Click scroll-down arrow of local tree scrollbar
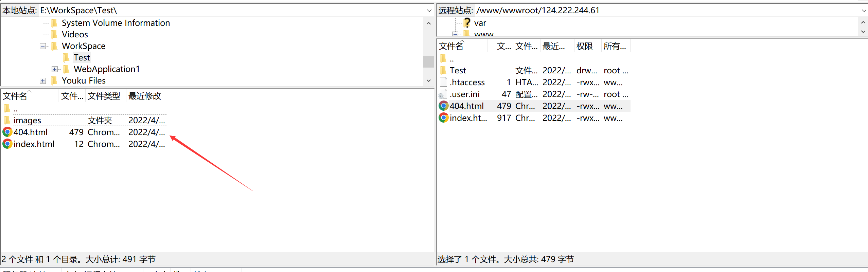 (x=428, y=80)
